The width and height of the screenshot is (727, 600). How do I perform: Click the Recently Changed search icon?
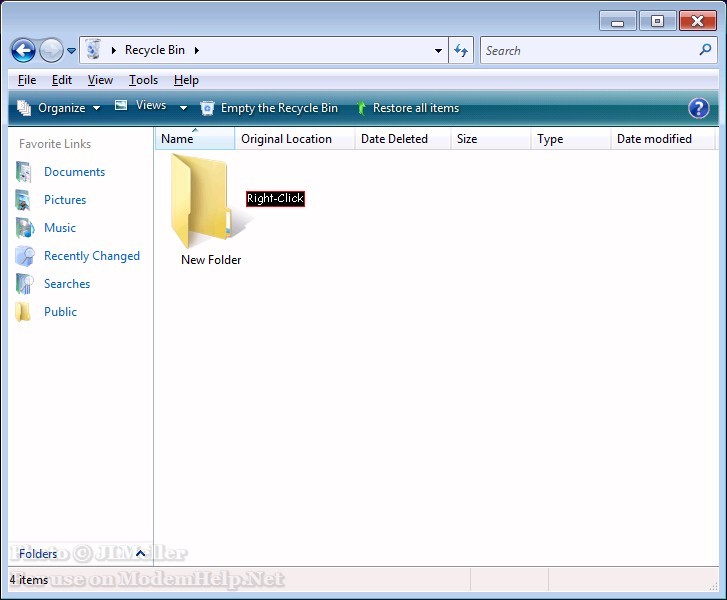point(25,256)
